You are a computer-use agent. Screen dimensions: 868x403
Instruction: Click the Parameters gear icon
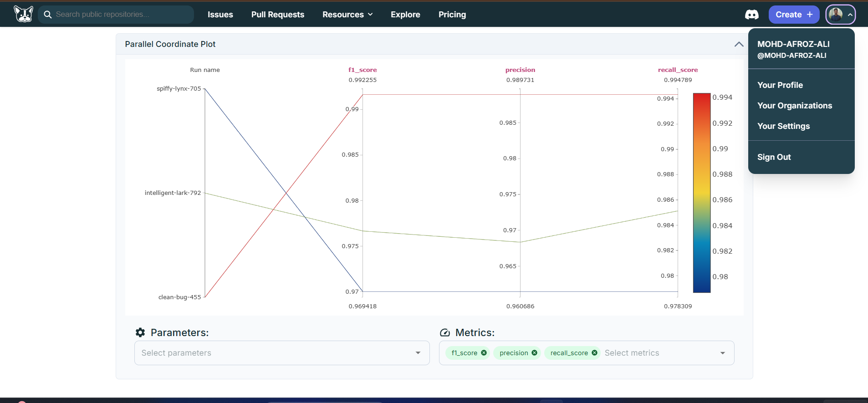click(x=140, y=332)
